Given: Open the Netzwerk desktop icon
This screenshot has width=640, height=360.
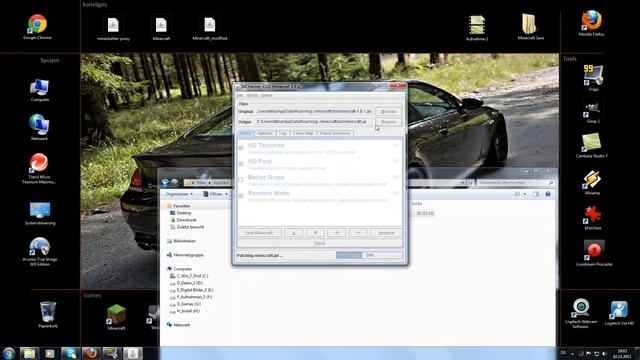Looking at the screenshot, I should (x=39, y=127).
